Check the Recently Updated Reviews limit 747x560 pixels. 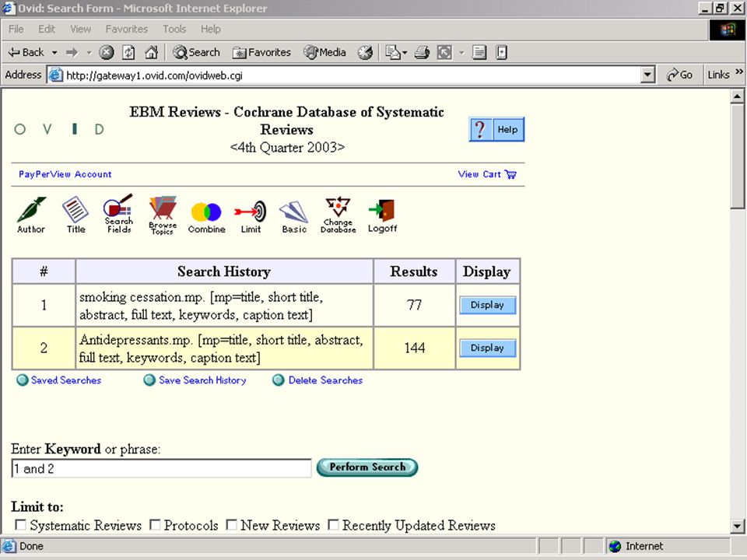[x=334, y=525]
